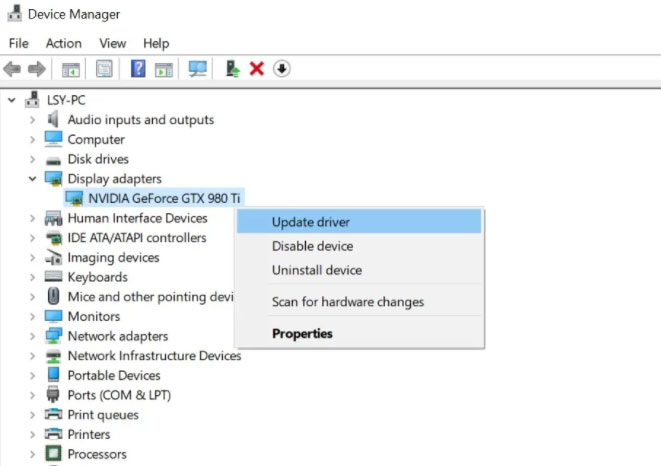Click the Portable Devices category icon
This screenshot has width=661, height=466.
[54, 375]
